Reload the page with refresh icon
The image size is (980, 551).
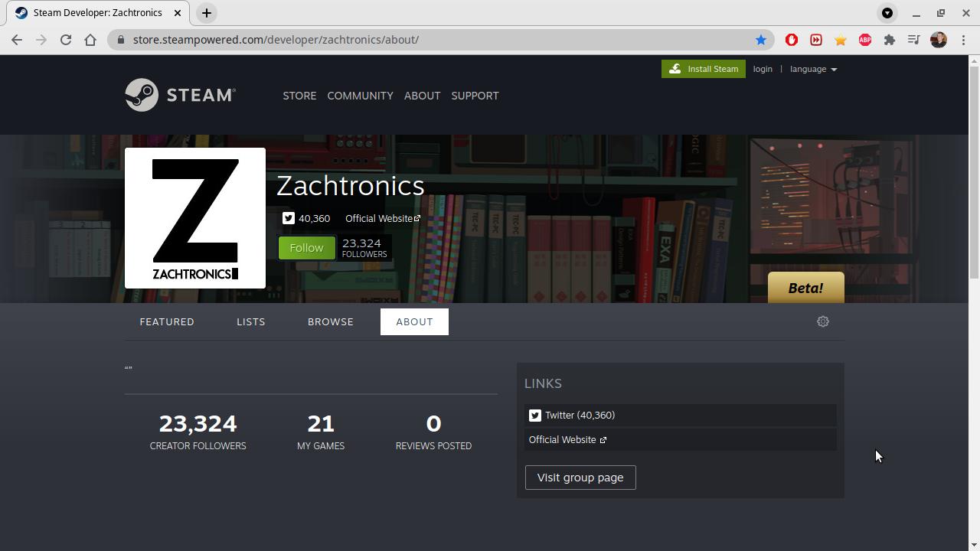(66, 40)
